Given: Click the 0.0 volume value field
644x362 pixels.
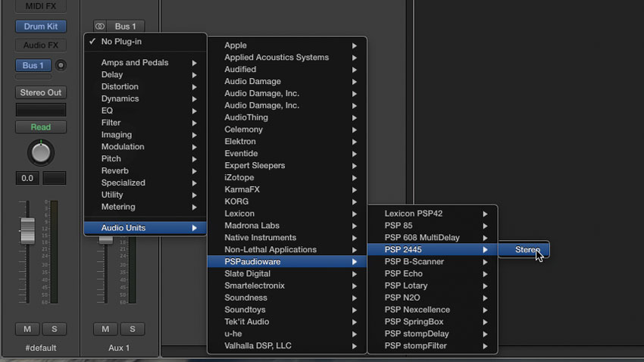Looking at the screenshot, I should click(27, 178).
